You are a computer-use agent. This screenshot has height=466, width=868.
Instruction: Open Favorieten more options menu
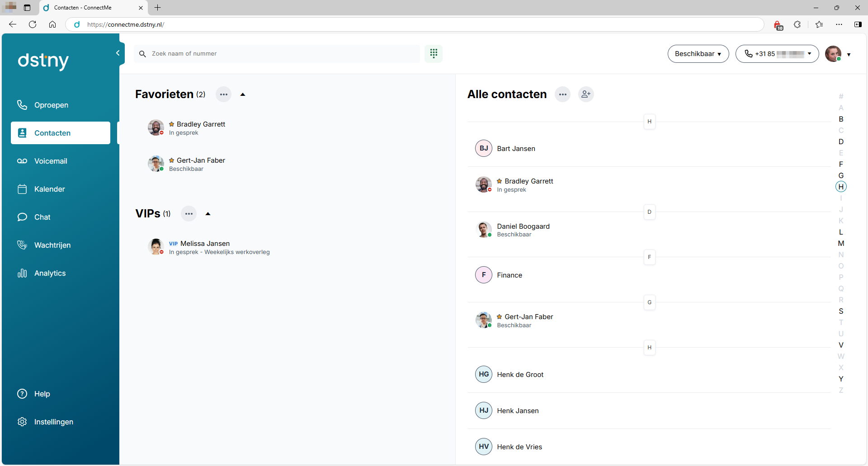(x=223, y=94)
